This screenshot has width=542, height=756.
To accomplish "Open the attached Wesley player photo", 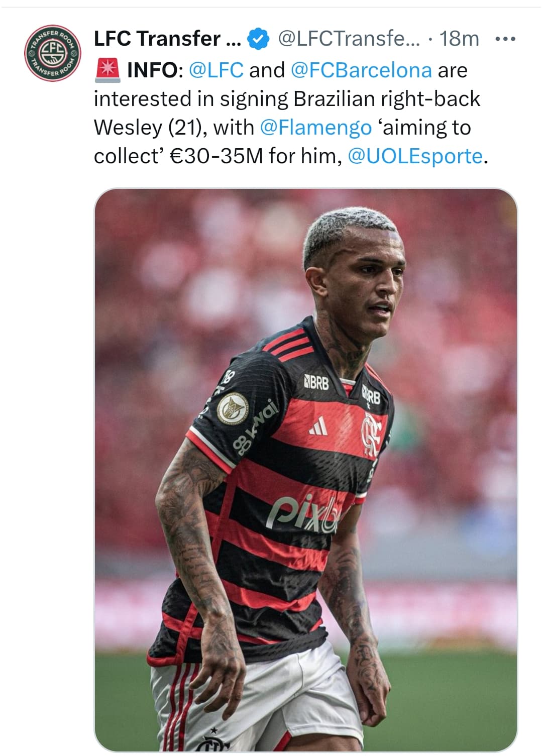I will click(x=305, y=470).
